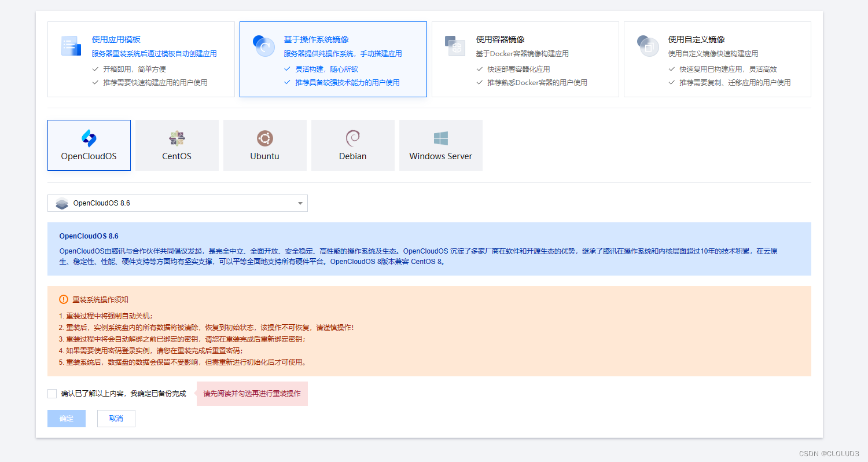Select the 基于操作系统镜像 option card
The height and width of the screenshot is (462, 868).
click(x=333, y=59)
